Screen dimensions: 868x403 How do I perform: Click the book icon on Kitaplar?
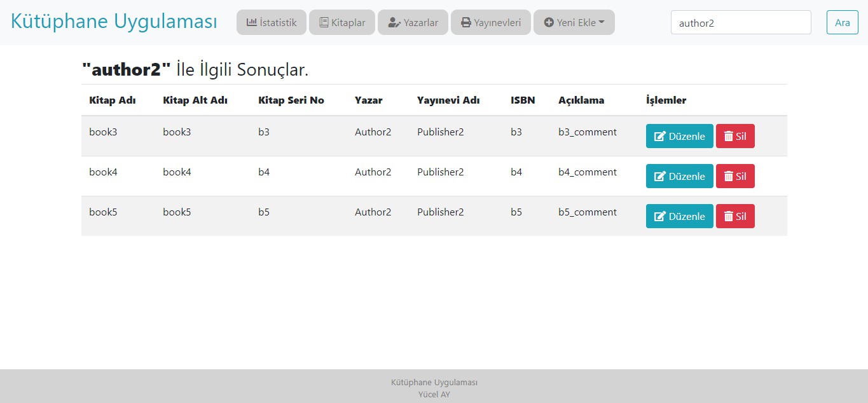324,22
